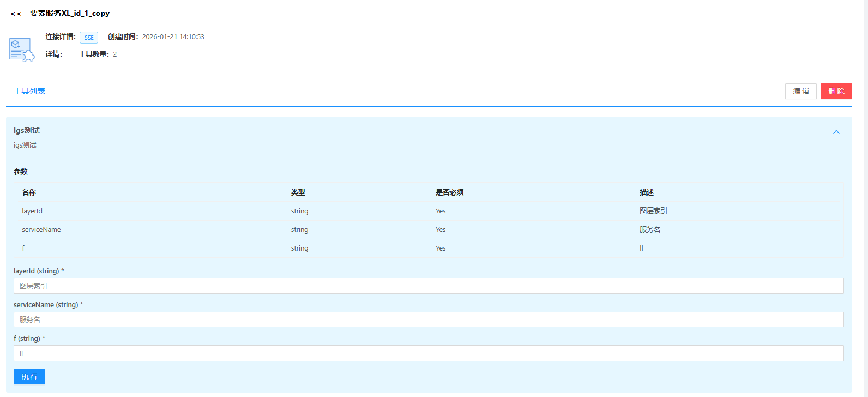Click the igs测试 panel title
Image resolution: width=868 pixels, height=397 pixels.
click(27, 131)
